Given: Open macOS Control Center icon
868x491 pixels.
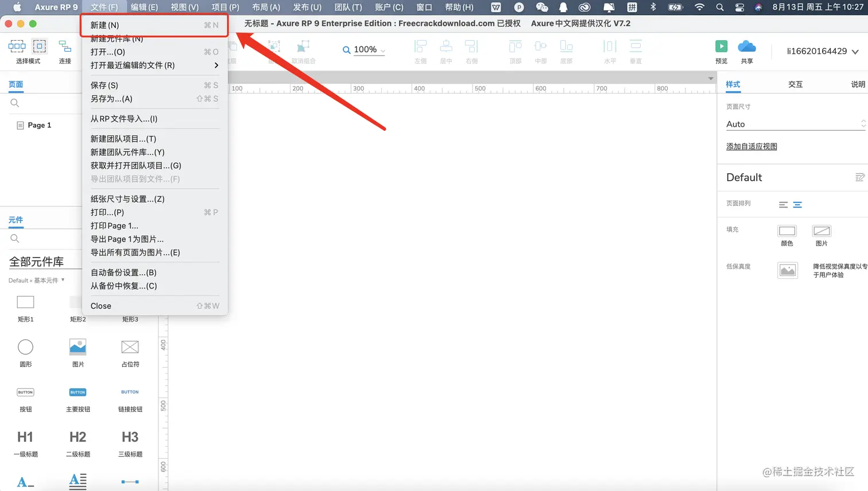Looking at the screenshot, I should tap(739, 7).
